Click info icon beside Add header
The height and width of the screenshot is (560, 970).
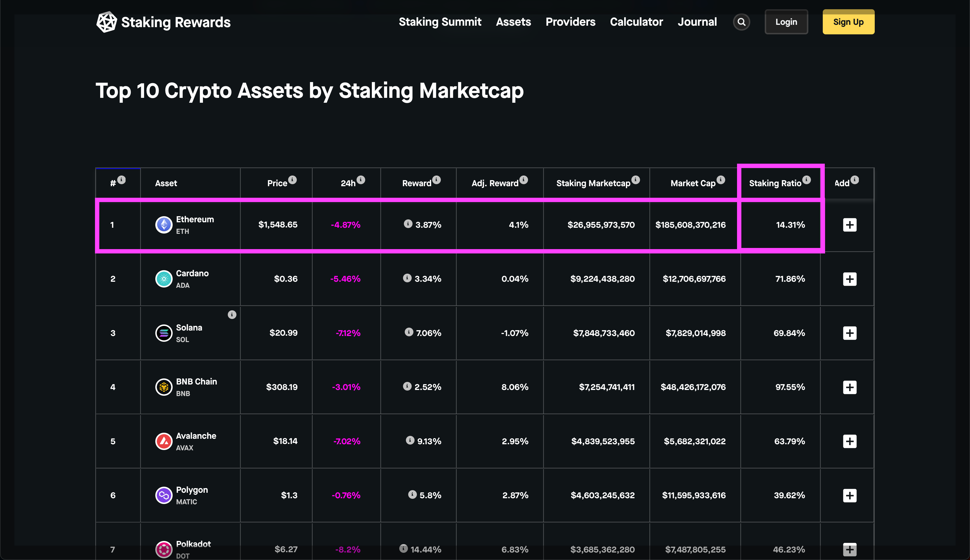[x=854, y=180]
